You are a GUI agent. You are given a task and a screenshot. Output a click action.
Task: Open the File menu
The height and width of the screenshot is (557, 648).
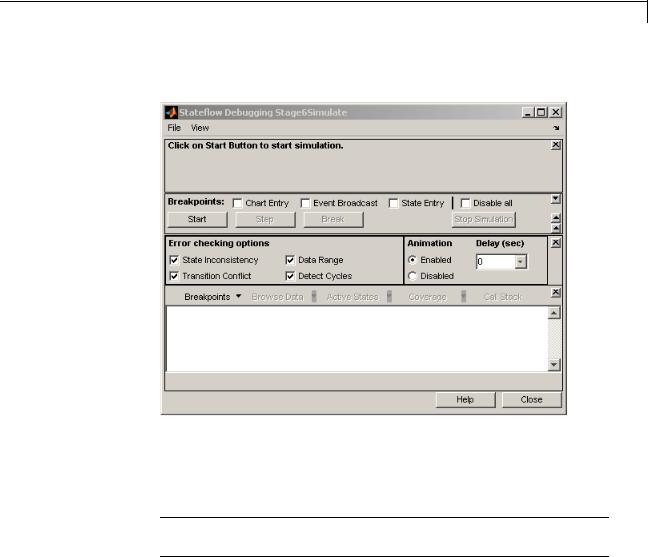[174, 128]
